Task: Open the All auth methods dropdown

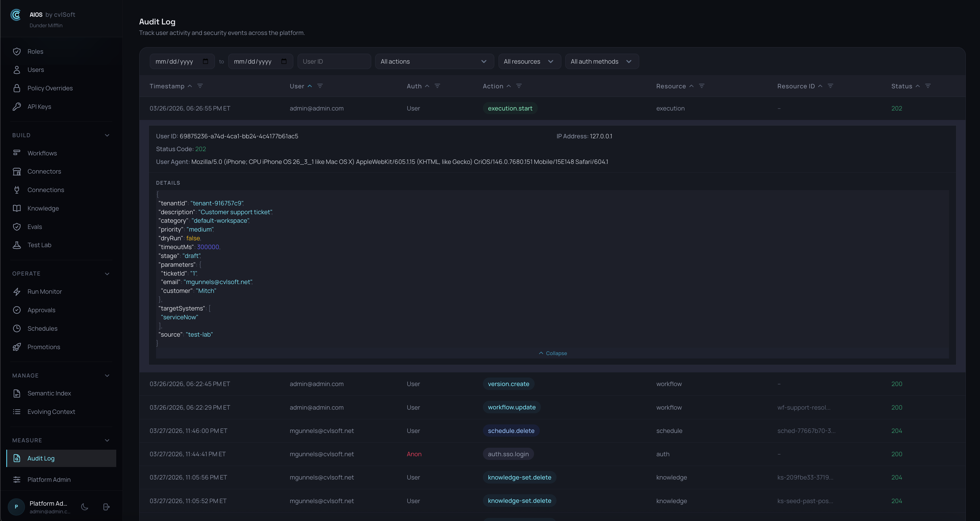Action: [601, 62]
